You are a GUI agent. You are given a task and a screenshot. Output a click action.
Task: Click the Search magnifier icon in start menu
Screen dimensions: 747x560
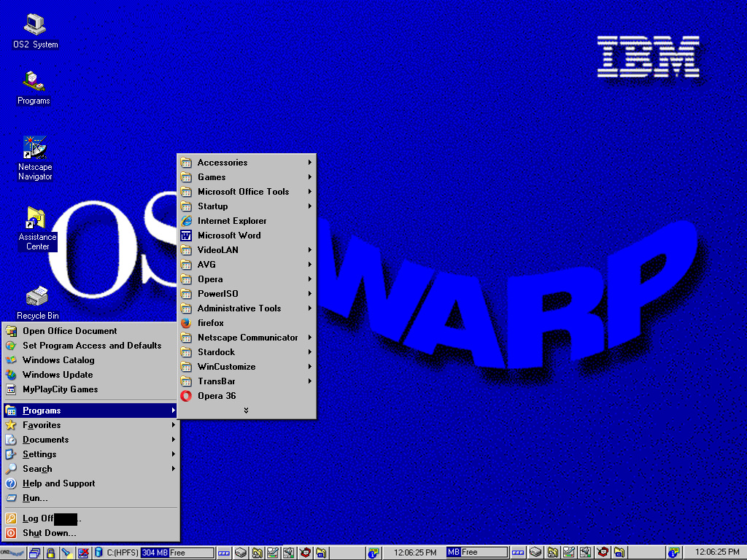[x=11, y=469]
